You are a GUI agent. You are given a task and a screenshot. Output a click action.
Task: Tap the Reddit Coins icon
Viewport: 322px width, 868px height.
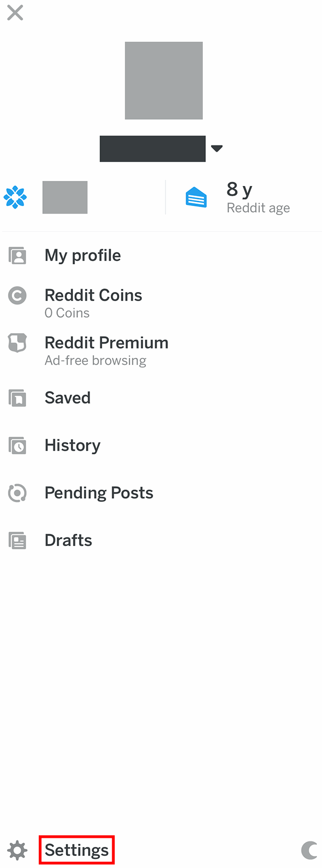(x=18, y=296)
